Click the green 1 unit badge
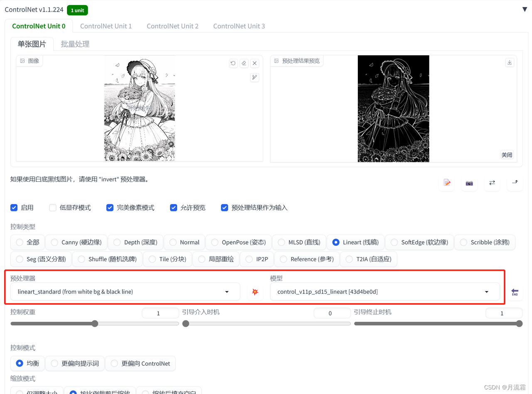The image size is (532, 394). 77,10
